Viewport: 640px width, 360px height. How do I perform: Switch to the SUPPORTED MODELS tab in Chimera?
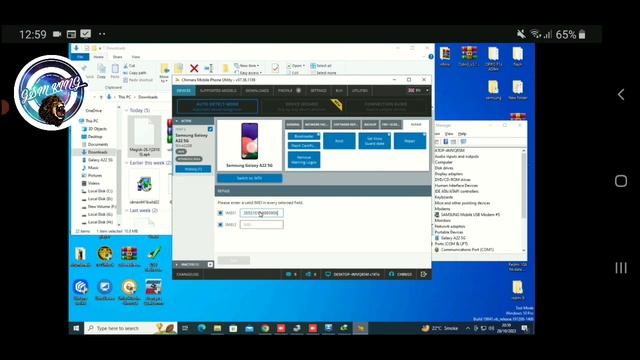(218, 91)
